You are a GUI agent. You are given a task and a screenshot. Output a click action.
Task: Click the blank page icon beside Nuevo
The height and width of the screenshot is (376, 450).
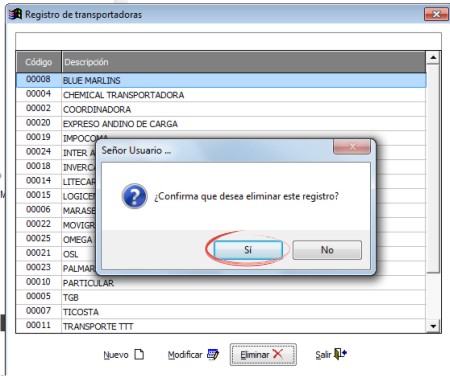pyautogui.click(x=139, y=354)
